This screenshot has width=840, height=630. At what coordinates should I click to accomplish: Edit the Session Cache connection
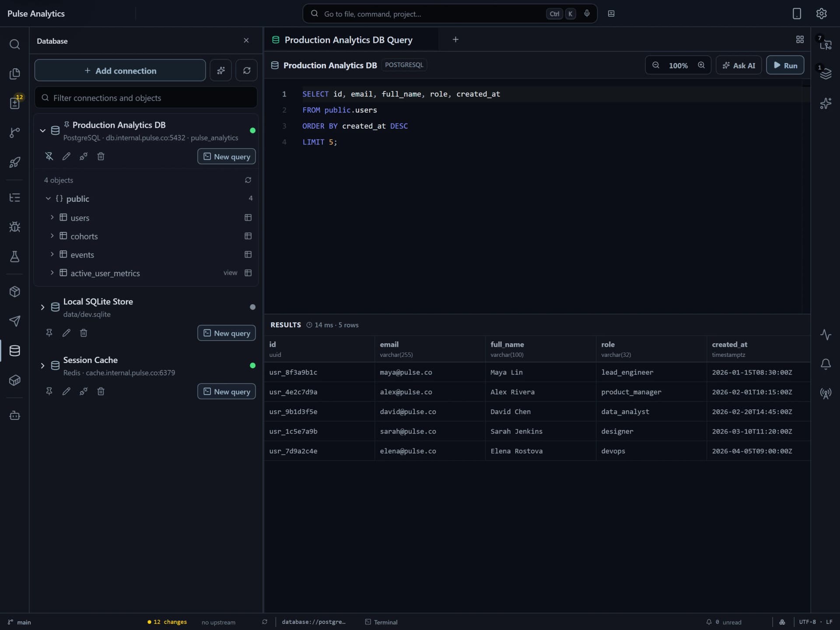[x=66, y=391]
